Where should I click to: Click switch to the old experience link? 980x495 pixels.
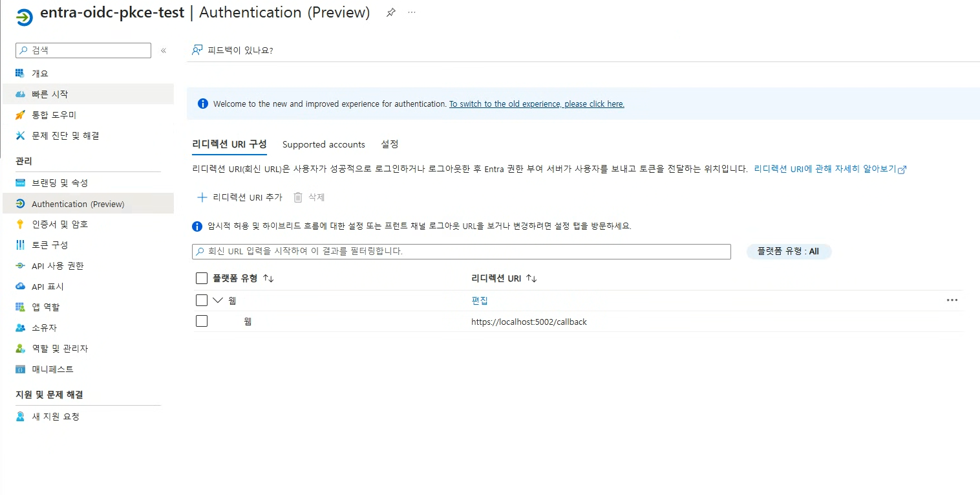[537, 104]
